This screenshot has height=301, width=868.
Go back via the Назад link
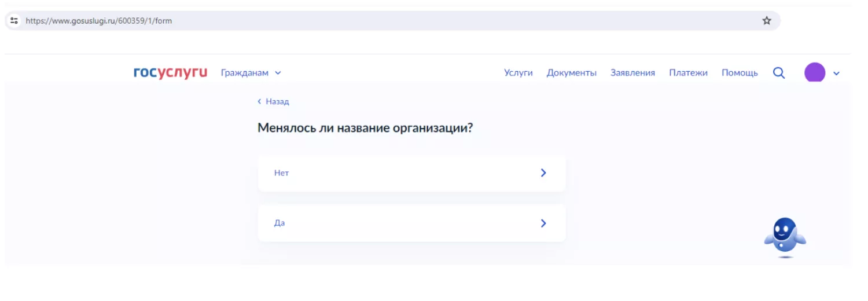click(x=277, y=101)
